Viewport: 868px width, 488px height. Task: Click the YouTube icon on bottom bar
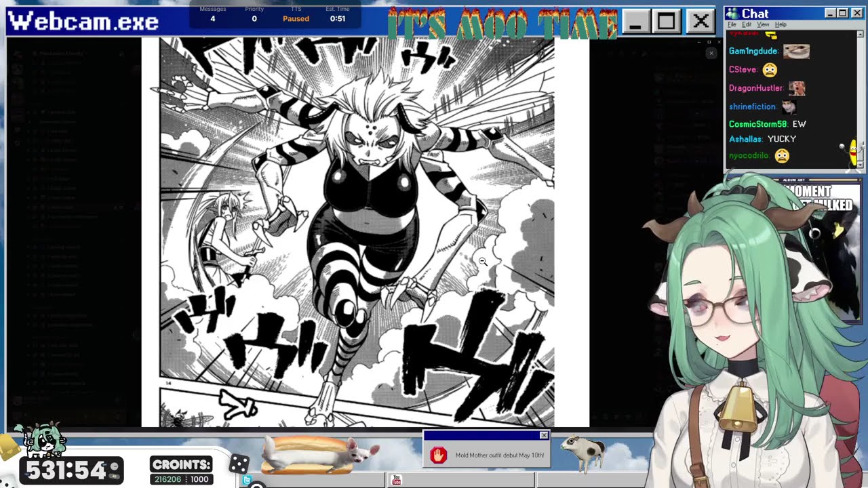tap(397, 480)
